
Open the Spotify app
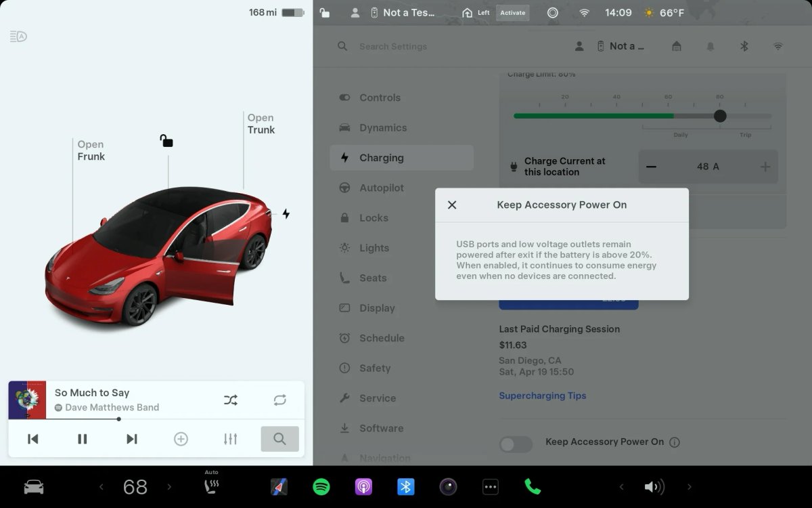321,487
